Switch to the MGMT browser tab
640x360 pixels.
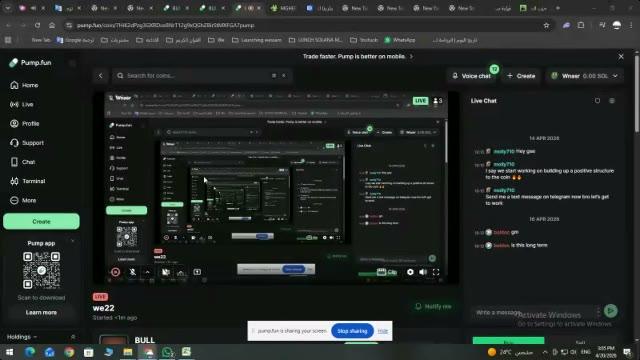[x=284, y=8]
